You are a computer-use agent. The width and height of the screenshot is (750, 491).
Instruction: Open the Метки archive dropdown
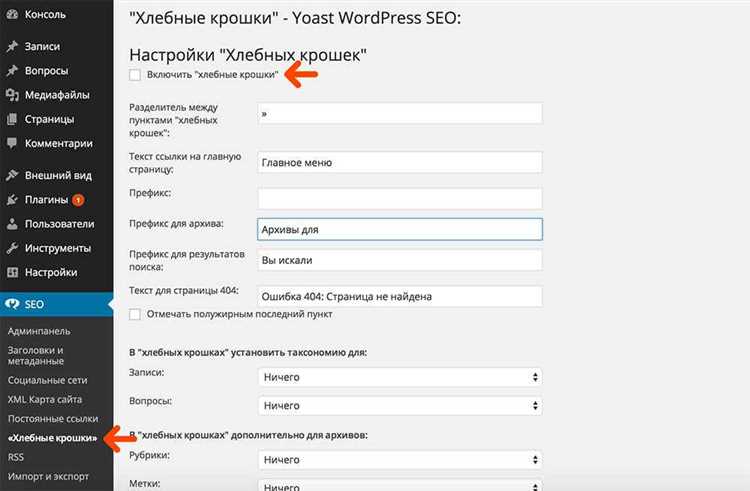[x=400, y=485]
